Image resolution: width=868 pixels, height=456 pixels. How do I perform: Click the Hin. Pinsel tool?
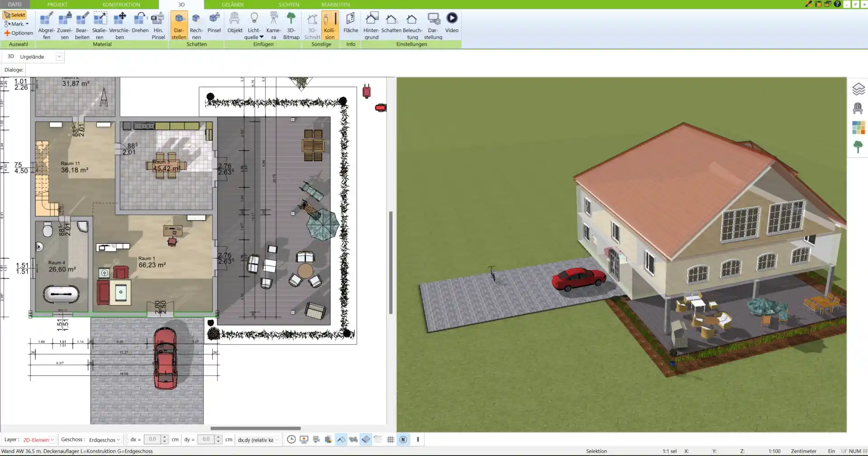[158, 26]
